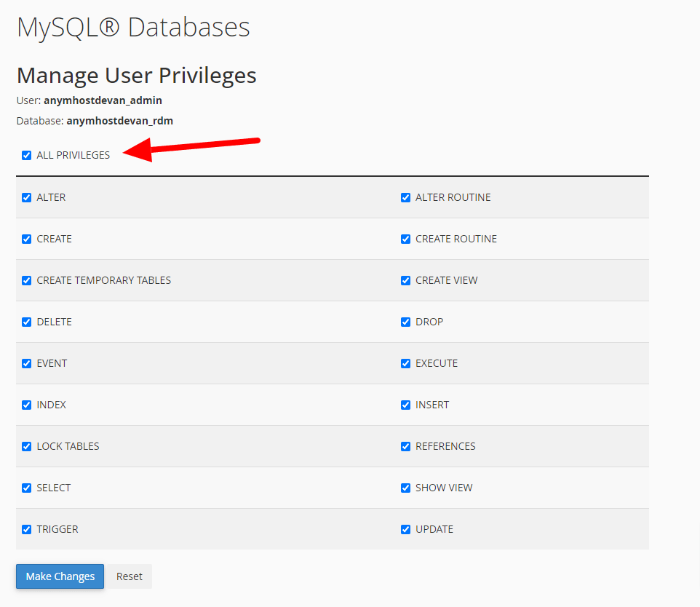Image resolution: width=700 pixels, height=607 pixels.
Task: Uncheck the ALL PRIVILEGES checkbox
Action: [x=27, y=155]
